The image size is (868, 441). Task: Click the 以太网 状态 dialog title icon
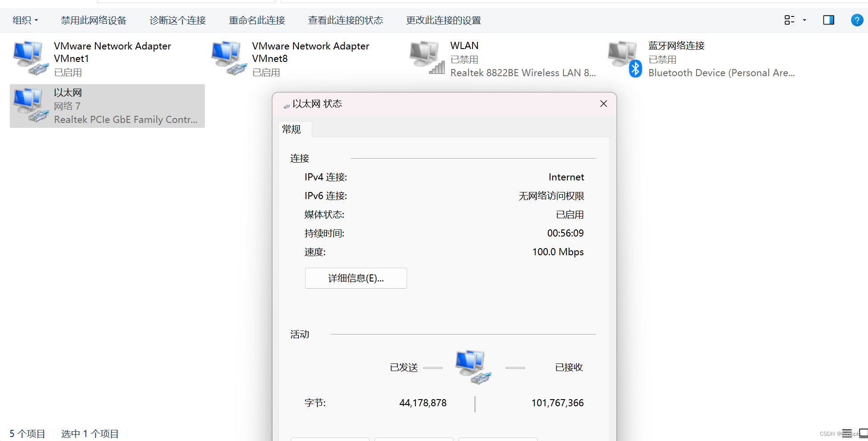[x=287, y=106]
